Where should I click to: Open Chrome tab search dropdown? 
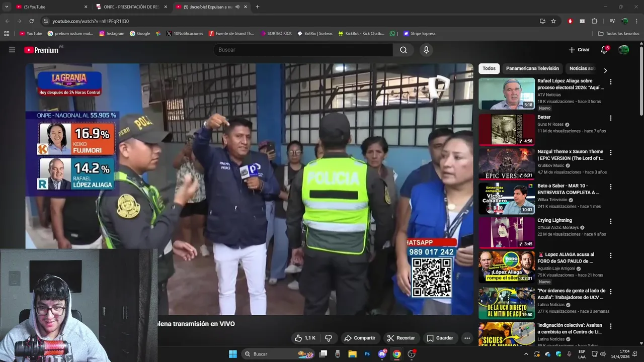point(7,7)
